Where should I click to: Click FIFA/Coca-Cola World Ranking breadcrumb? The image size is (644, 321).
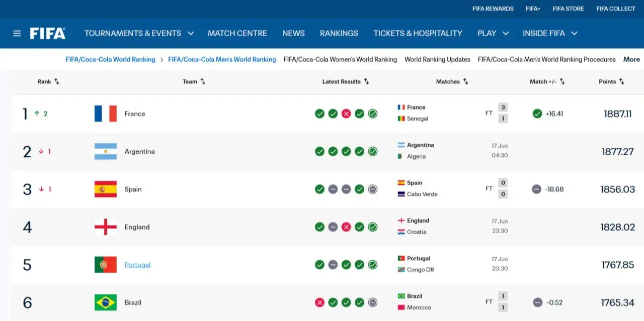(110, 59)
